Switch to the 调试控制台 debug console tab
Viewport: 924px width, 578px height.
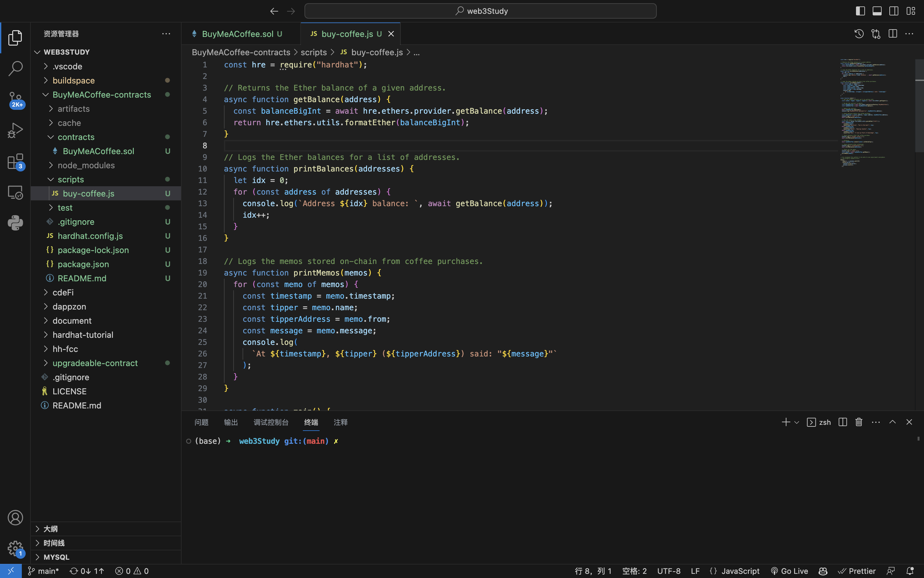tap(271, 422)
